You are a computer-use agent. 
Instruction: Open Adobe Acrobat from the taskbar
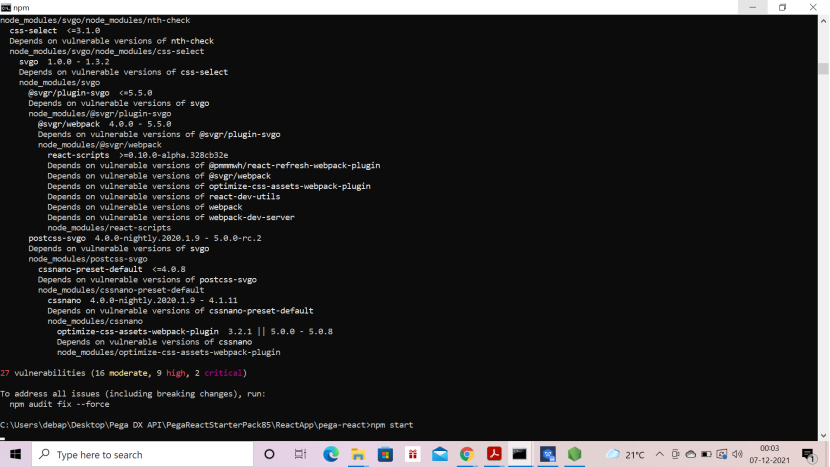coord(494,454)
